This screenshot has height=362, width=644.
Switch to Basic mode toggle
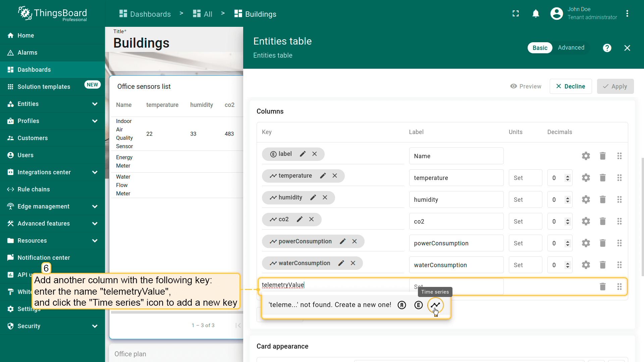pyautogui.click(x=540, y=48)
